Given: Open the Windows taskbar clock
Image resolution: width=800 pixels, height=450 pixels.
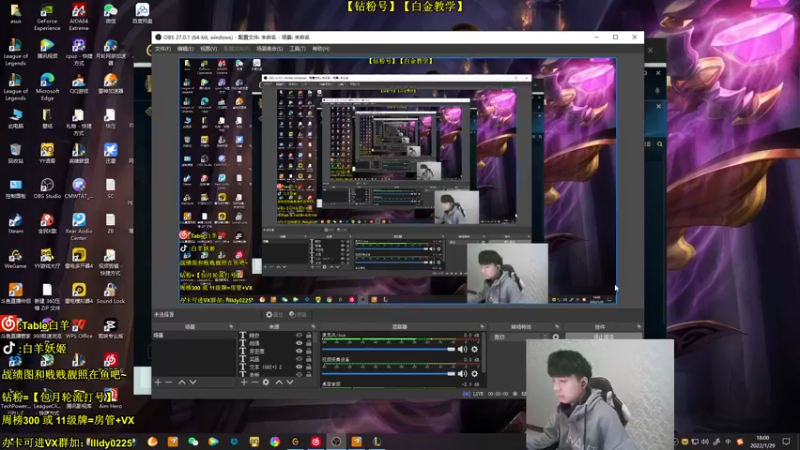Looking at the screenshot, I should (x=762, y=441).
